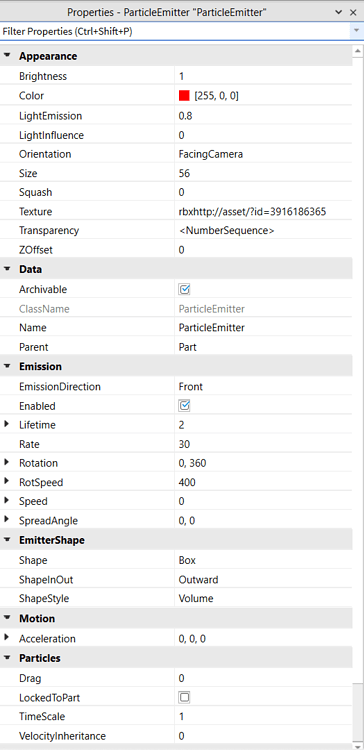Select the Texture asset id value

coord(253,211)
